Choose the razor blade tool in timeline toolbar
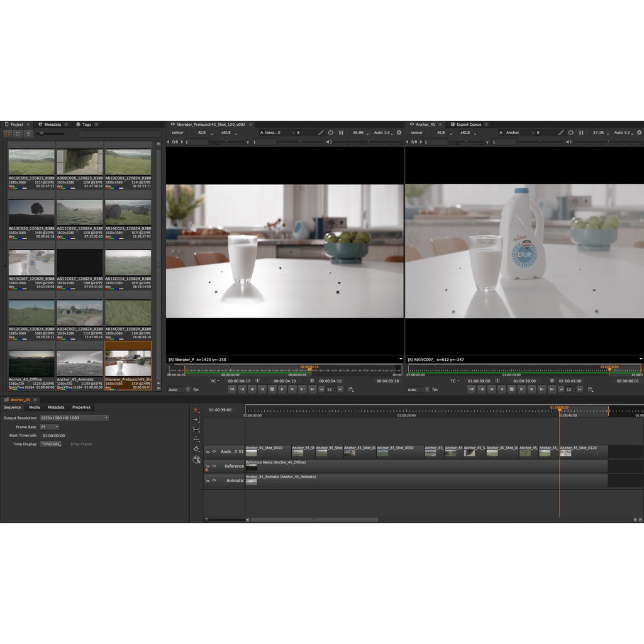Viewport: 644px width, 644px height. (x=196, y=449)
